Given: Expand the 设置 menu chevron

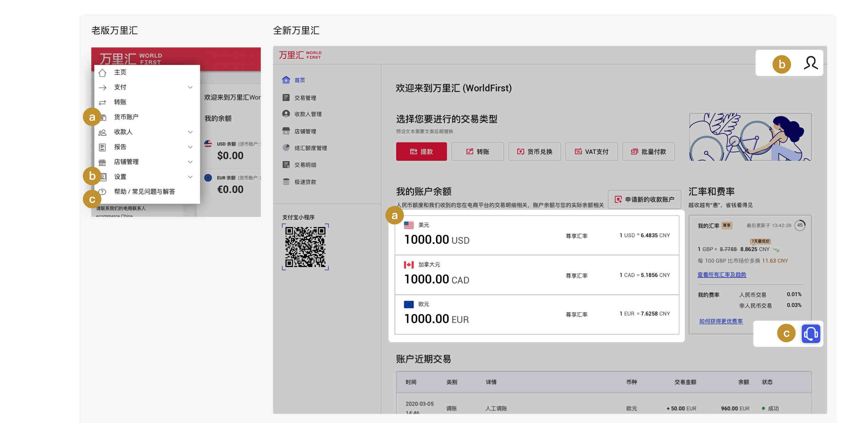Looking at the screenshot, I should click(x=190, y=177).
